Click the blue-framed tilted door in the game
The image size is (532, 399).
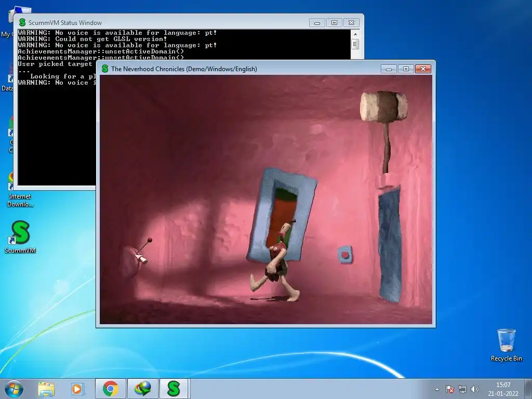pos(282,216)
